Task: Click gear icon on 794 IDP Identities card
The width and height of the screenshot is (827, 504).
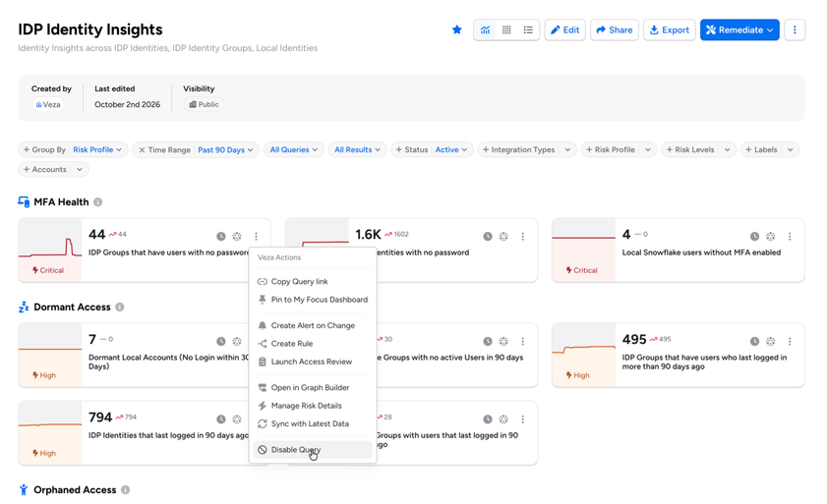Action: click(237, 420)
